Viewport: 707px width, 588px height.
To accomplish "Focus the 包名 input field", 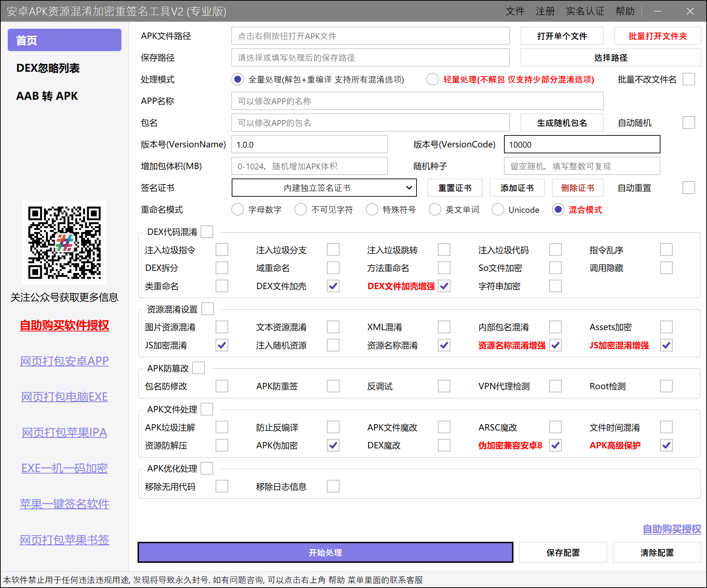I will tap(370, 123).
